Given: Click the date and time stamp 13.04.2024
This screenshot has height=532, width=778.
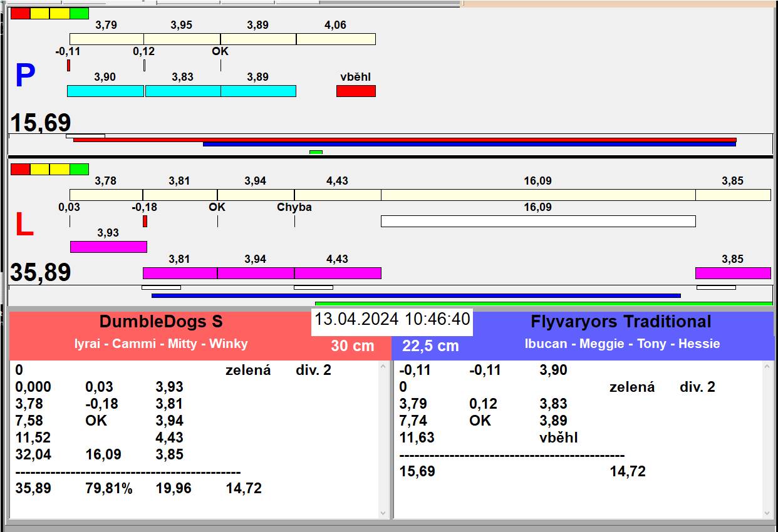Looking at the screenshot, I should 392,319.
